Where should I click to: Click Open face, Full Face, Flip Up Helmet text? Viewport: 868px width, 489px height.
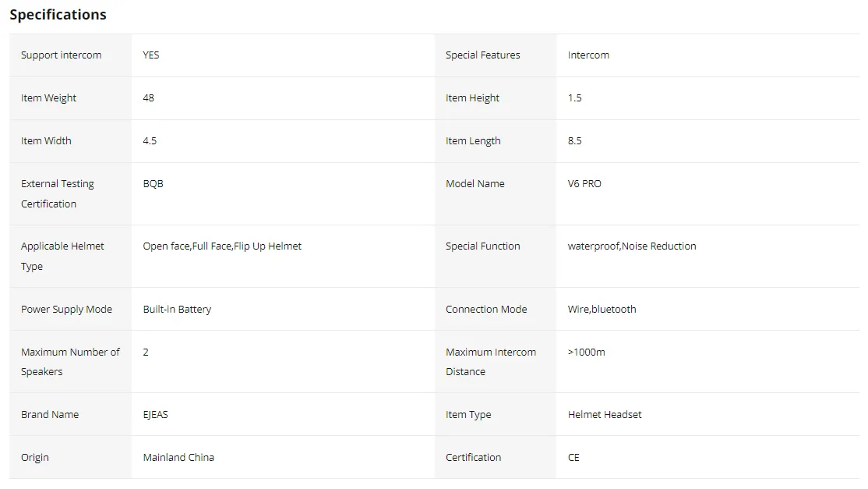(x=222, y=246)
